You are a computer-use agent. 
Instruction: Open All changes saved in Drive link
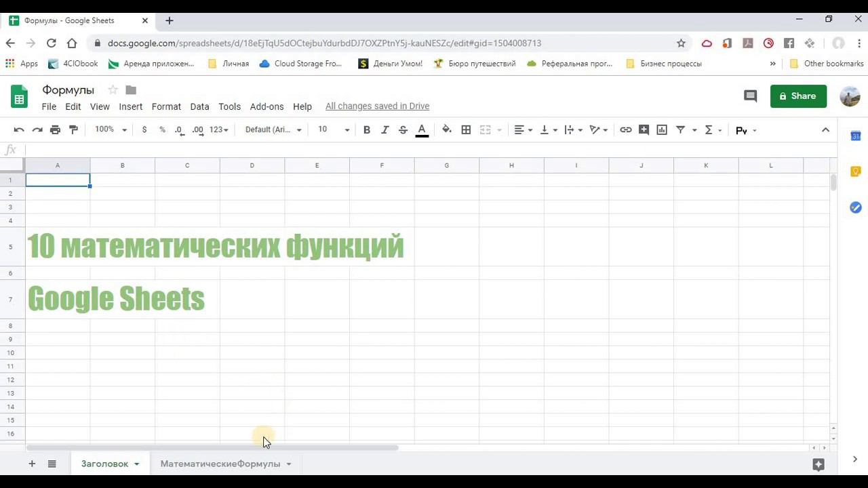click(x=377, y=106)
